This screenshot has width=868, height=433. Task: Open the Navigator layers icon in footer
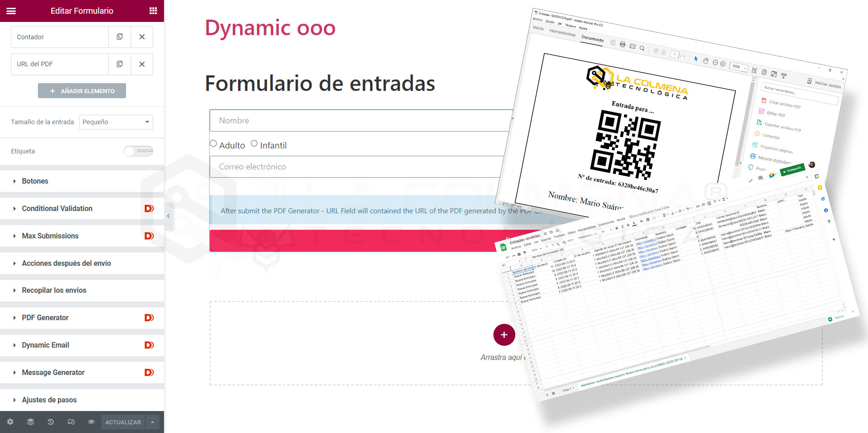30,422
